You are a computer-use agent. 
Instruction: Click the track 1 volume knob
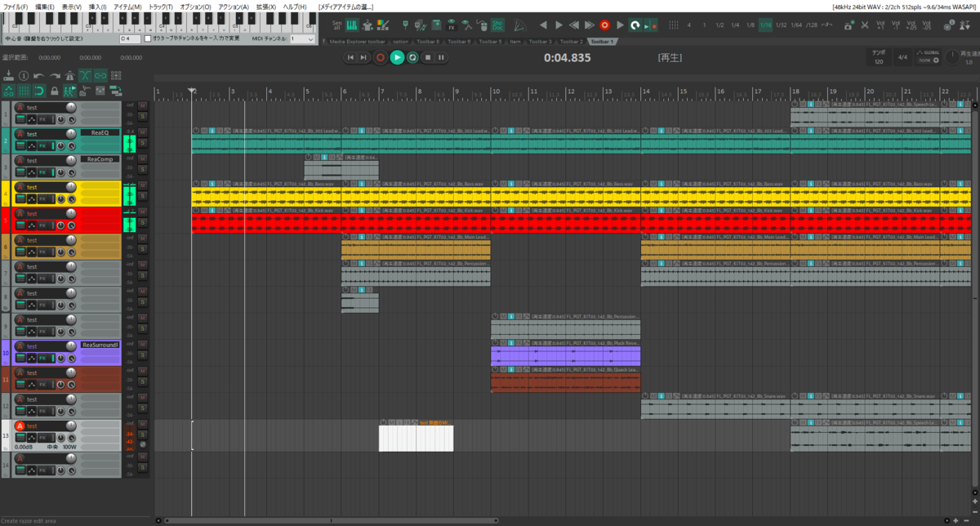71,107
